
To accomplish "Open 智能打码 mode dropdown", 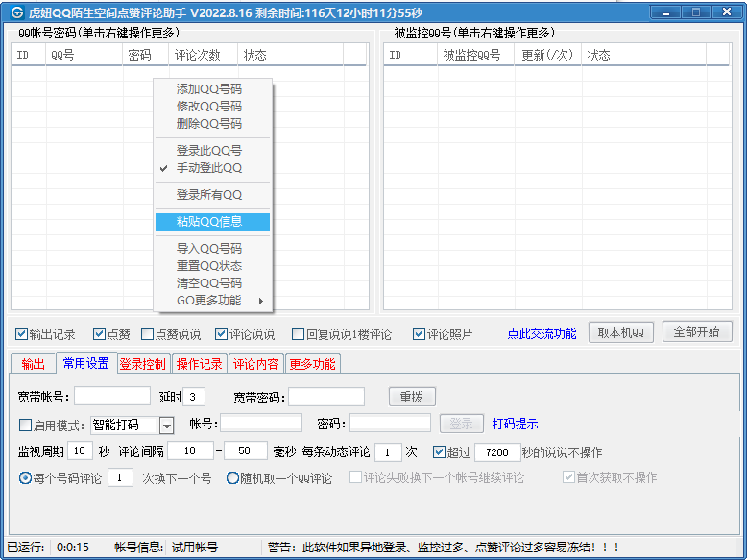I will point(166,426).
